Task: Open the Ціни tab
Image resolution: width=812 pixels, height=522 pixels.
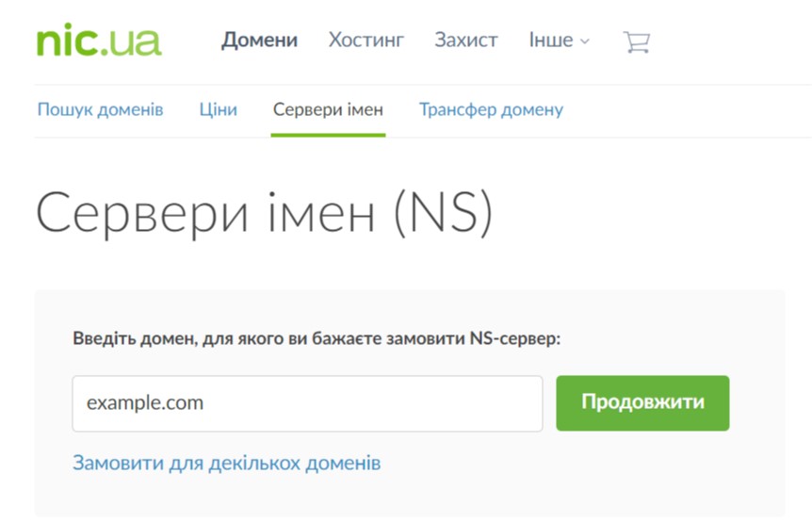Action: (x=218, y=109)
